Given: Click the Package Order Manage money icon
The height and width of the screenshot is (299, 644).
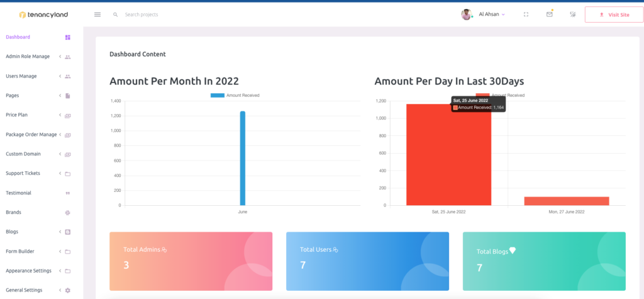Looking at the screenshot, I should click(68, 135).
